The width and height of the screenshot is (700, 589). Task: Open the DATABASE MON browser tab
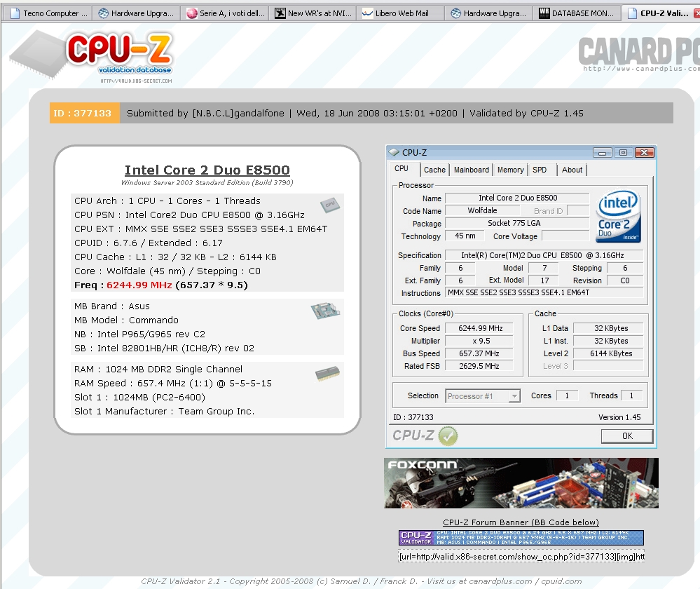(577, 13)
